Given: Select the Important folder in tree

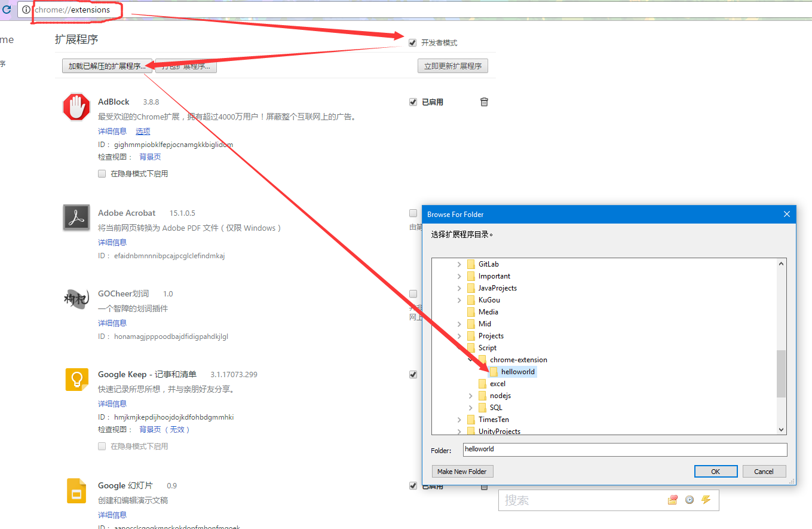Looking at the screenshot, I should pos(494,276).
